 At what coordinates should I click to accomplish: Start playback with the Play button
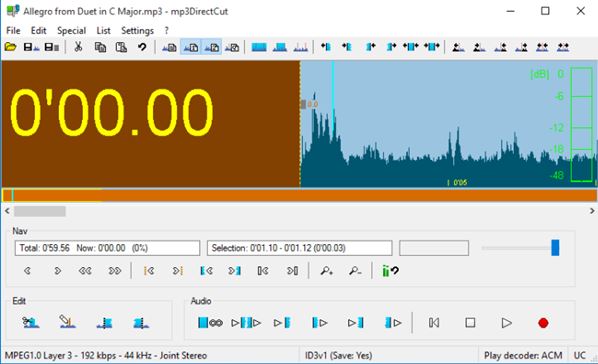tap(506, 323)
